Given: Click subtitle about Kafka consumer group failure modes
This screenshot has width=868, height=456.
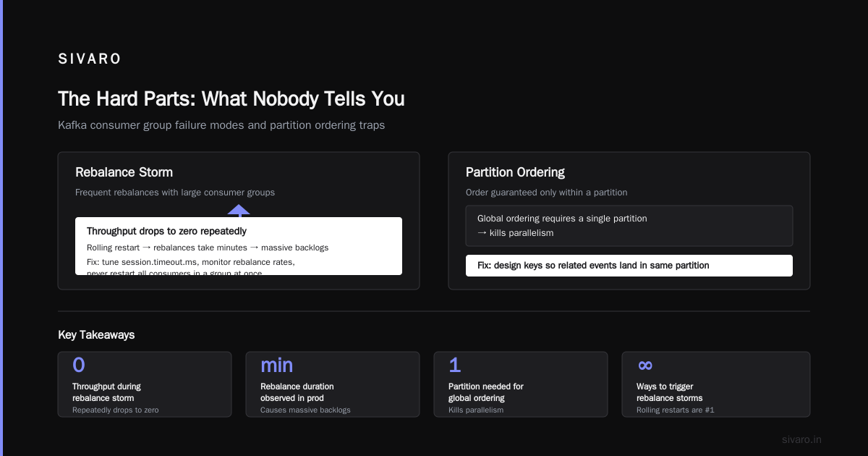Looking at the screenshot, I should (x=221, y=125).
